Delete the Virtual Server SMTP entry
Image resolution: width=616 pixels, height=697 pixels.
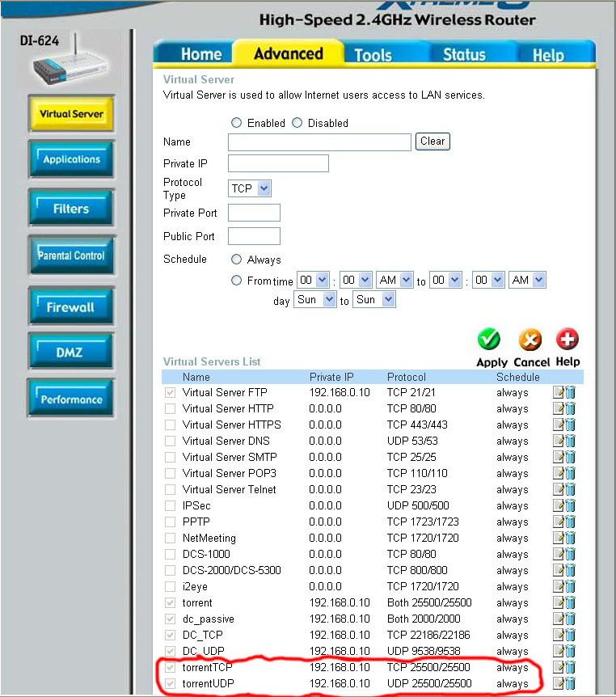tap(570, 457)
